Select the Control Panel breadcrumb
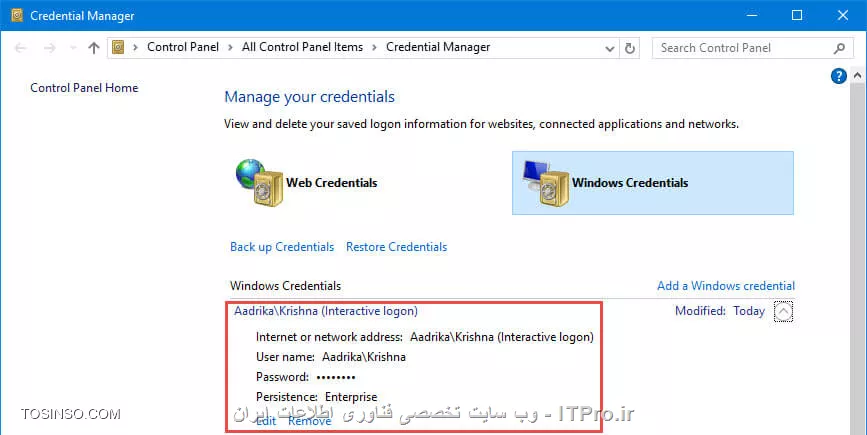This screenshot has width=867, height=435. pyautogui.click(x=183, y=47)
